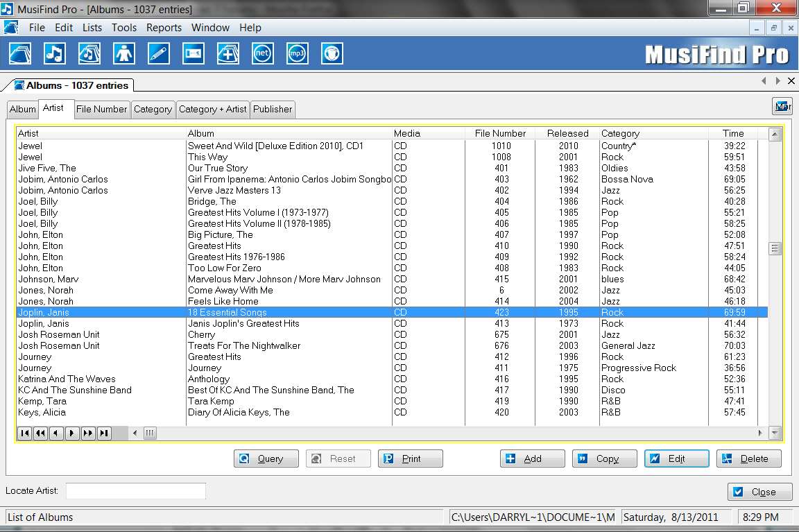Image resolution: width=799 pixels, height=532 pixels.
Task: Click the Delete button
Action: pos(749,458)
